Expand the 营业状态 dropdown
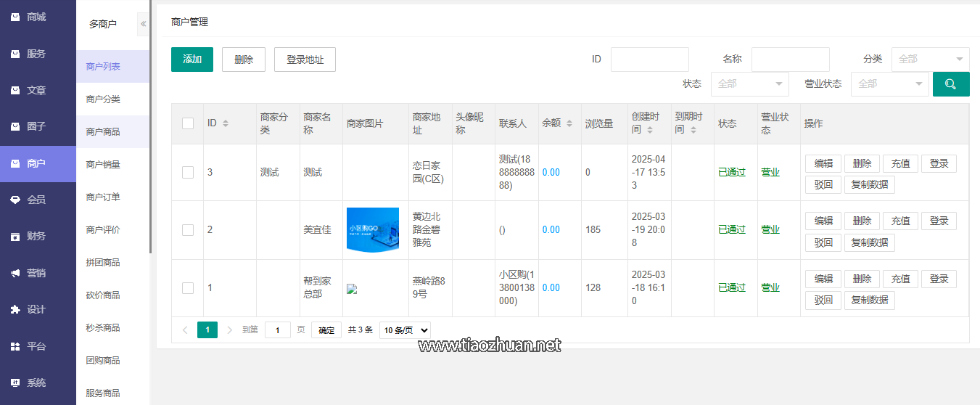Image resolution: width=980 pixels, height=405 pixels. pos(890,84)
